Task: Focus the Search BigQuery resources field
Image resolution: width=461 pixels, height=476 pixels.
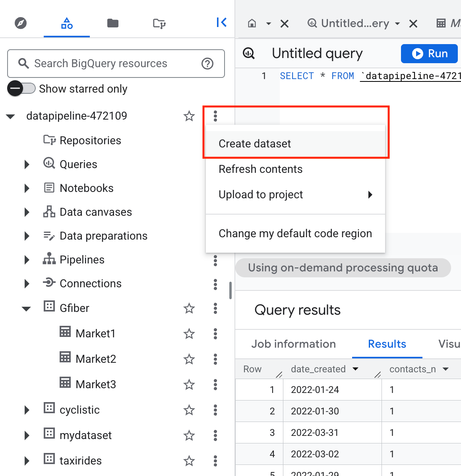Action: [116, 64]
